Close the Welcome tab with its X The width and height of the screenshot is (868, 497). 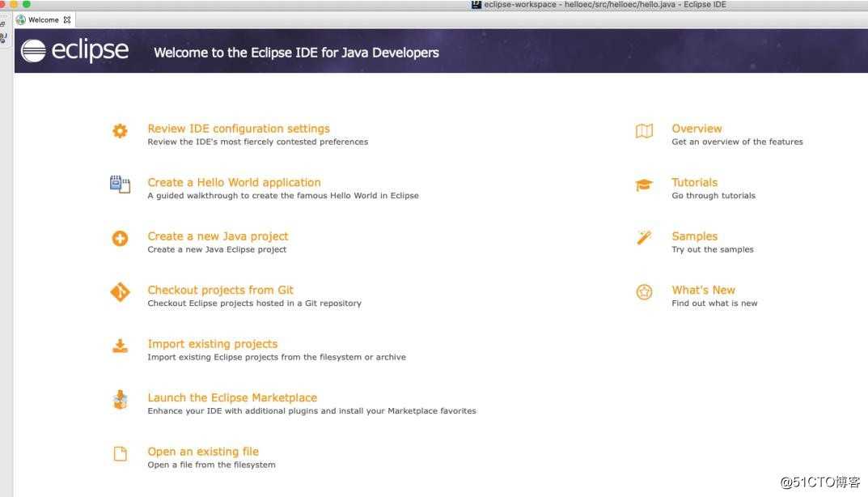point(67,20)
